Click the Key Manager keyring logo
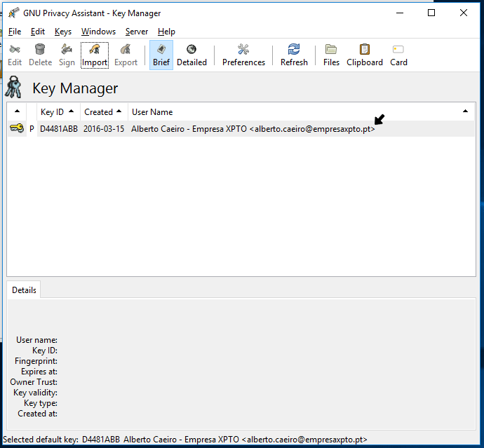The height and width of the screenshot is (448, 484). point(14,87)
